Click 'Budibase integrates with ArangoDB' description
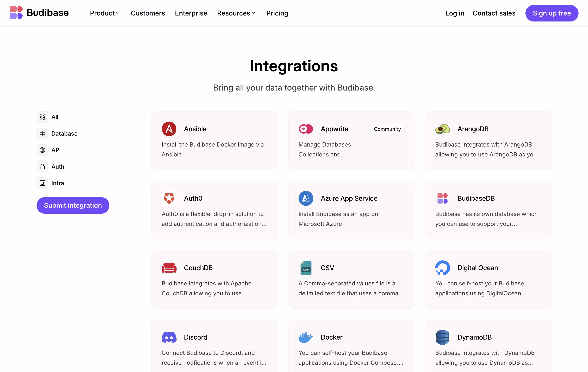 (486, 149)
